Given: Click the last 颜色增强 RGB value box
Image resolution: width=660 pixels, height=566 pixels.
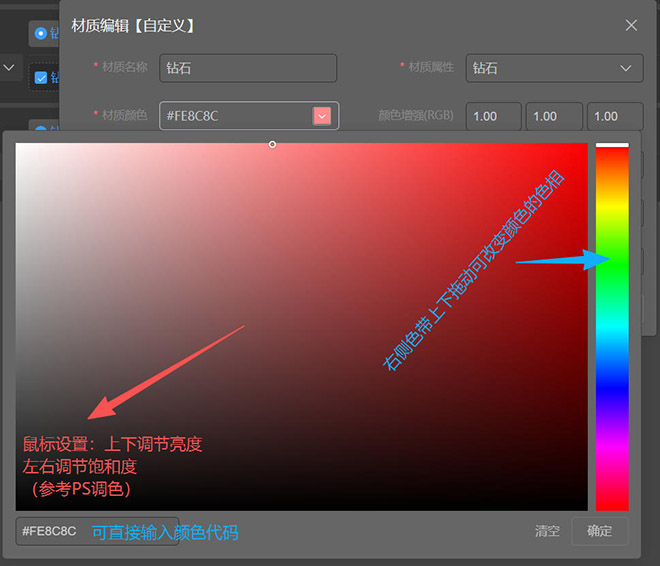Looking at the screenshot, I should (614, 116).
